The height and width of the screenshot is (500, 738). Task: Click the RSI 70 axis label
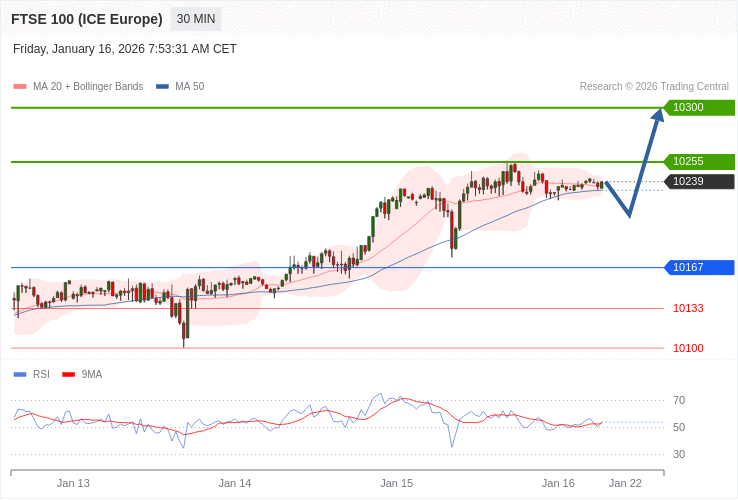pos(679,401)
